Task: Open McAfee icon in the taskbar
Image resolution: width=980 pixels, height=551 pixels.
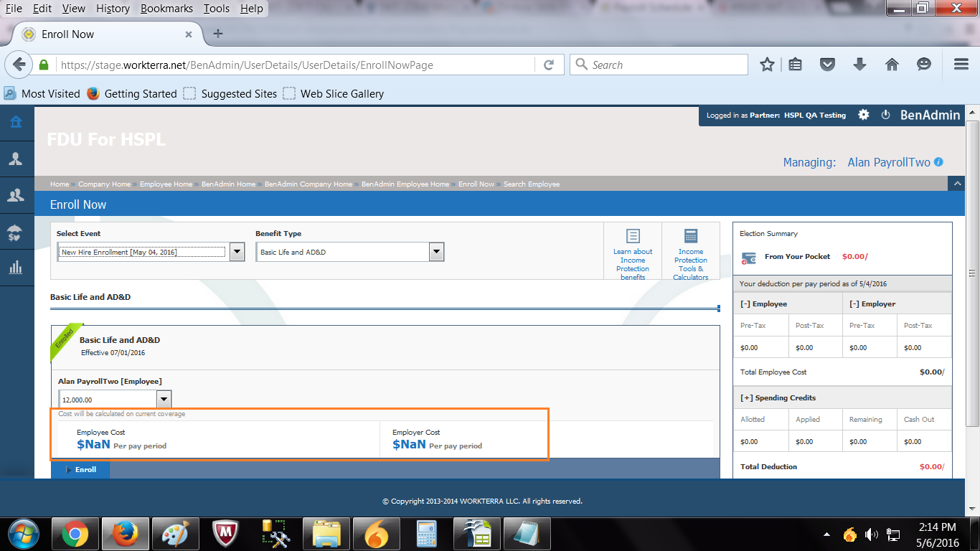Action: (x=226, y=534)
